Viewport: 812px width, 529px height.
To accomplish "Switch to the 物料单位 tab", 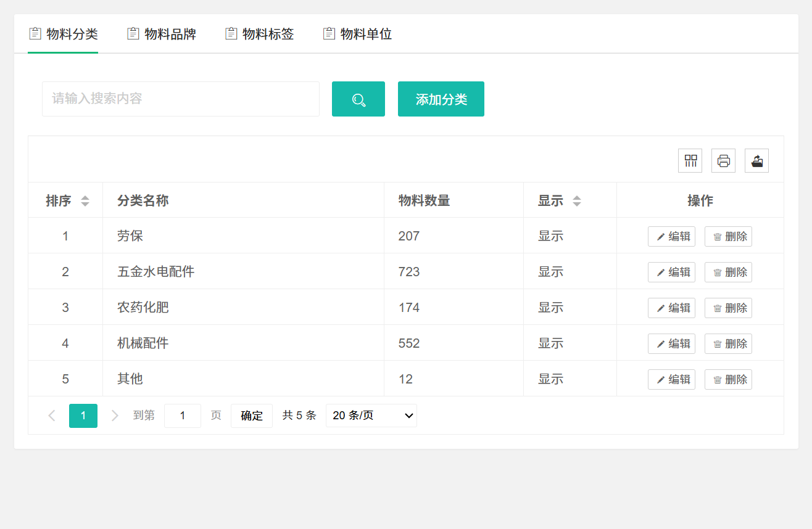I will [x=357, y=34].
